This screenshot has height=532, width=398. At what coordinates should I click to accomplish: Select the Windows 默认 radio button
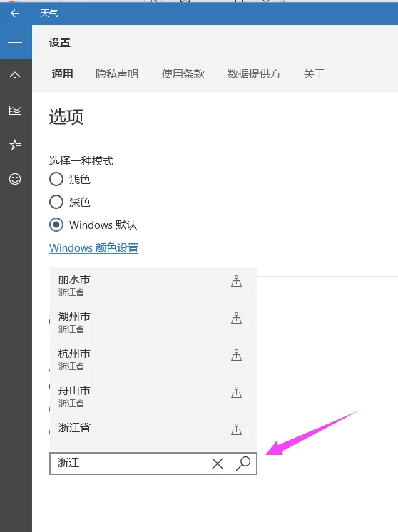56,225
